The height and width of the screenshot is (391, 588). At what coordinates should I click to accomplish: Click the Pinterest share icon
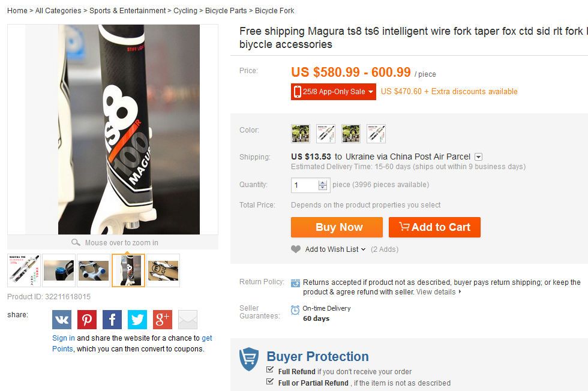87,320
